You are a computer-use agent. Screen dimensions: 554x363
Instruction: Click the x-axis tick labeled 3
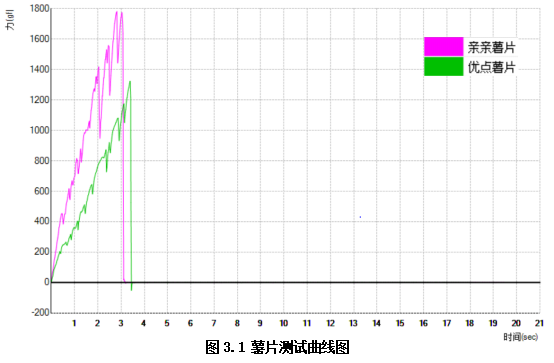(121, 323)
